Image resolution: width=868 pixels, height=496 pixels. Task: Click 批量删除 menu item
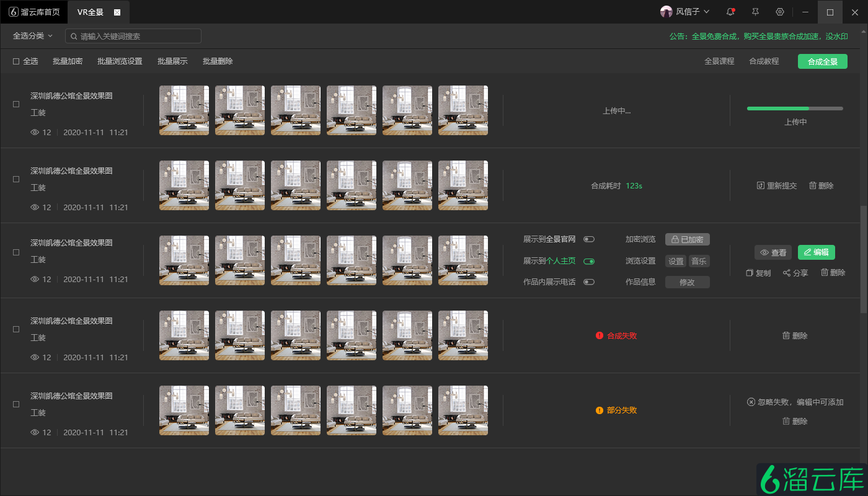[218, 61]
